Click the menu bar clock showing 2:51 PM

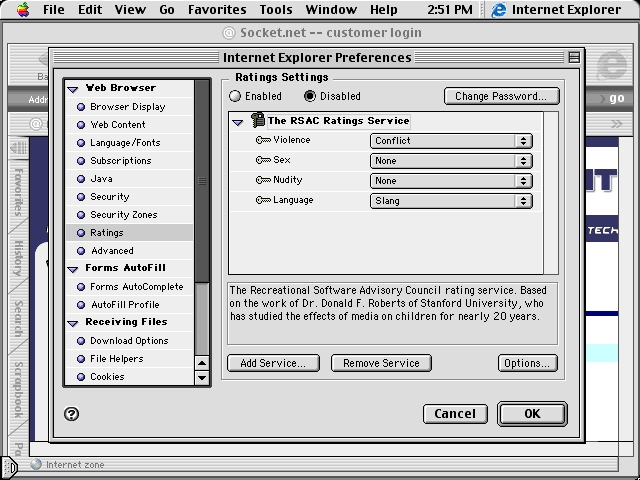450,9
